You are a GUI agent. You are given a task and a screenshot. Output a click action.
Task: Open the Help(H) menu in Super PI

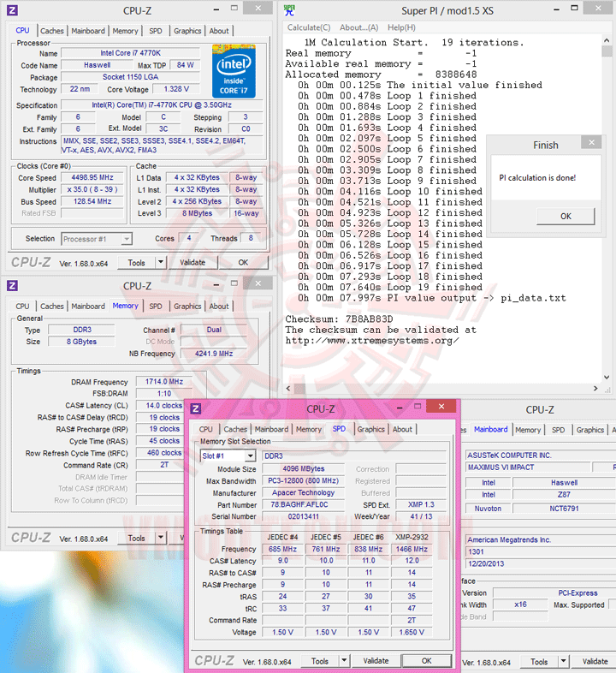coord(401,27)
